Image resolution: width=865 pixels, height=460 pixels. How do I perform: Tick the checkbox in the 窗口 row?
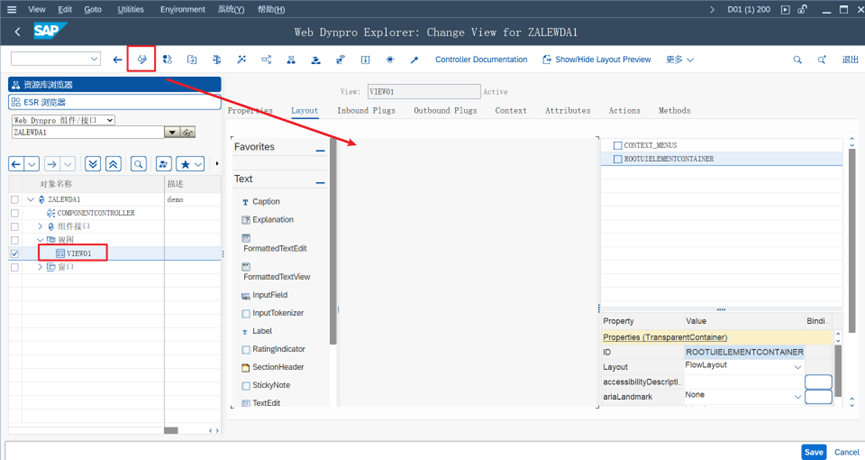[x=15, y=267]
